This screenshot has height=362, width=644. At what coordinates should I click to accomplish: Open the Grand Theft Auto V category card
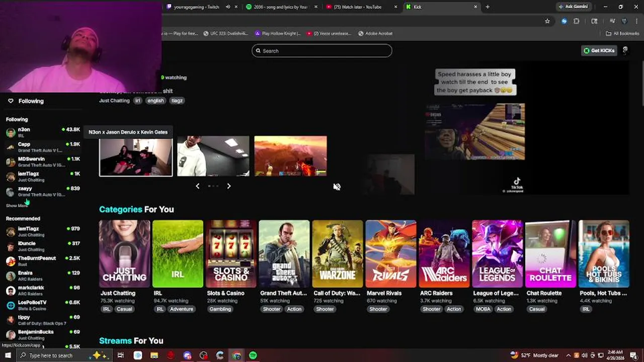click(x=284, y=254)
